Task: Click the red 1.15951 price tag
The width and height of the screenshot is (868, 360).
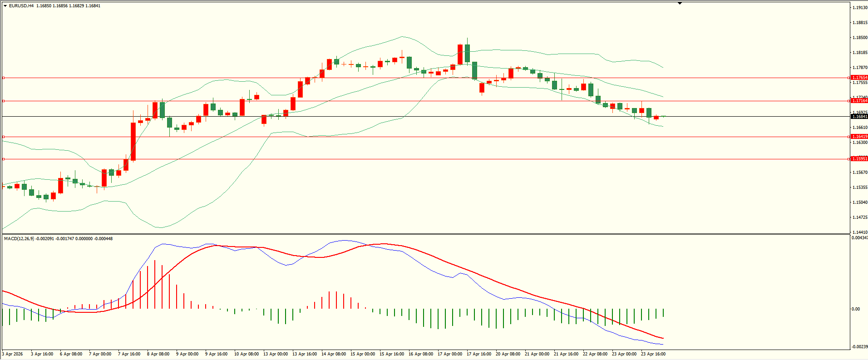Action: 859,159
